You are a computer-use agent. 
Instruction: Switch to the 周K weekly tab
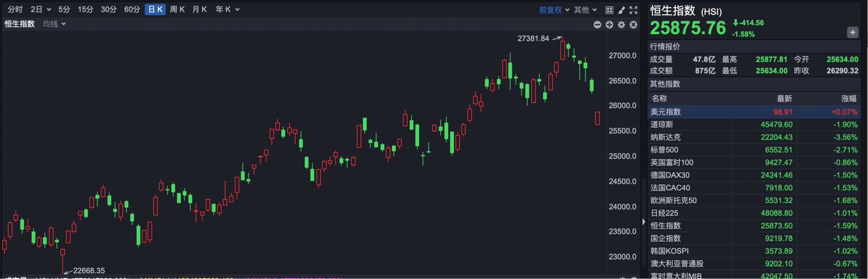tap(177, 9)
